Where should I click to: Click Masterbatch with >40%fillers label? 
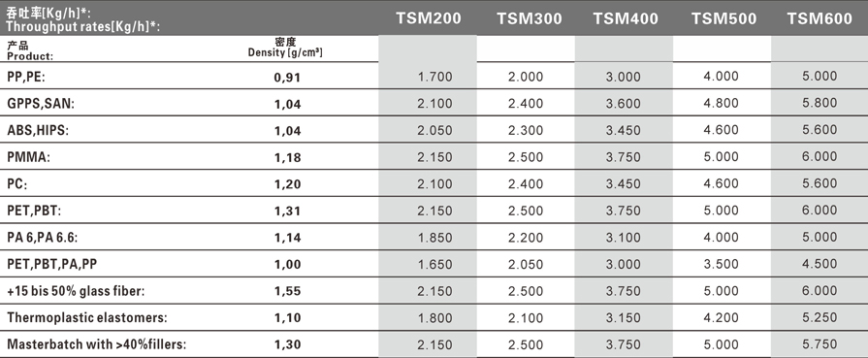[x=96, y=344]
